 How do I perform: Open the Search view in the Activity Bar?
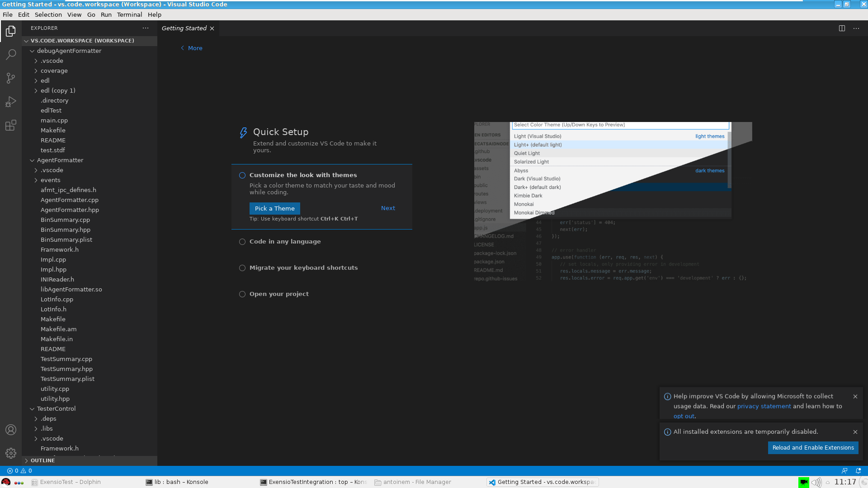coord(11,54)
